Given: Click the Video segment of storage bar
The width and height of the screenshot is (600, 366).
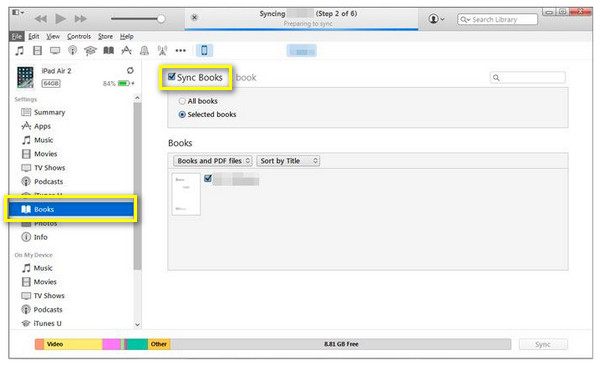Looking at the screenshot, I should 73,344.
